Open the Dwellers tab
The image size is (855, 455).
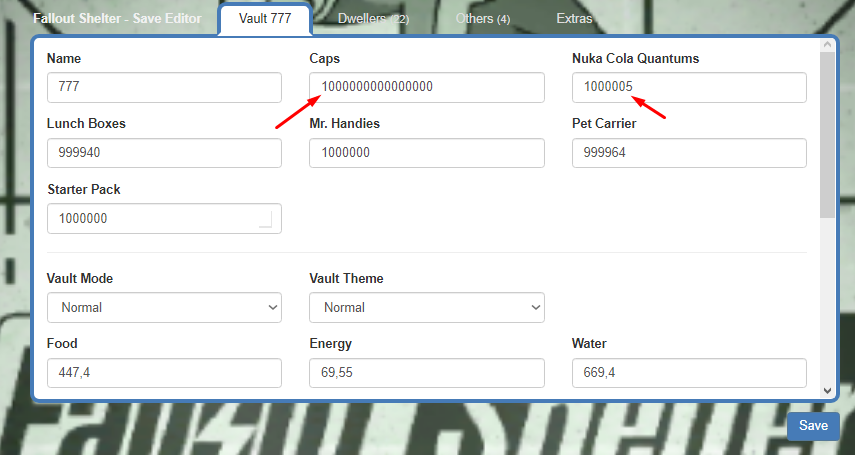373,19
